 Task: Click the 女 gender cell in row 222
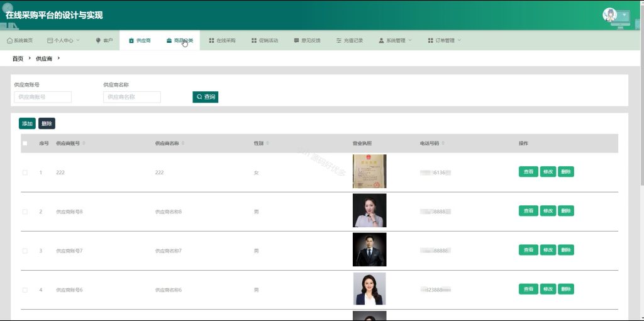257,172
